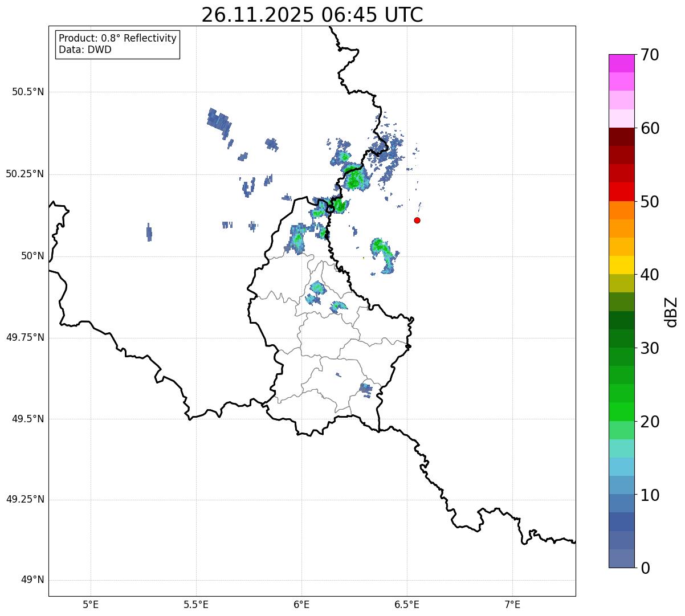Click the colorbar tick label 10

pos(650,495)
